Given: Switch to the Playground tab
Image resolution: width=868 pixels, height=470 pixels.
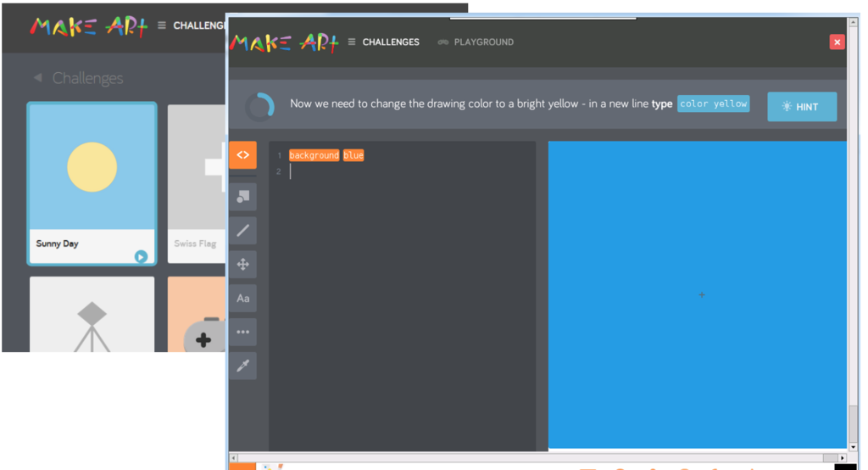Looking at the screenshot, I should coord(476,42).
